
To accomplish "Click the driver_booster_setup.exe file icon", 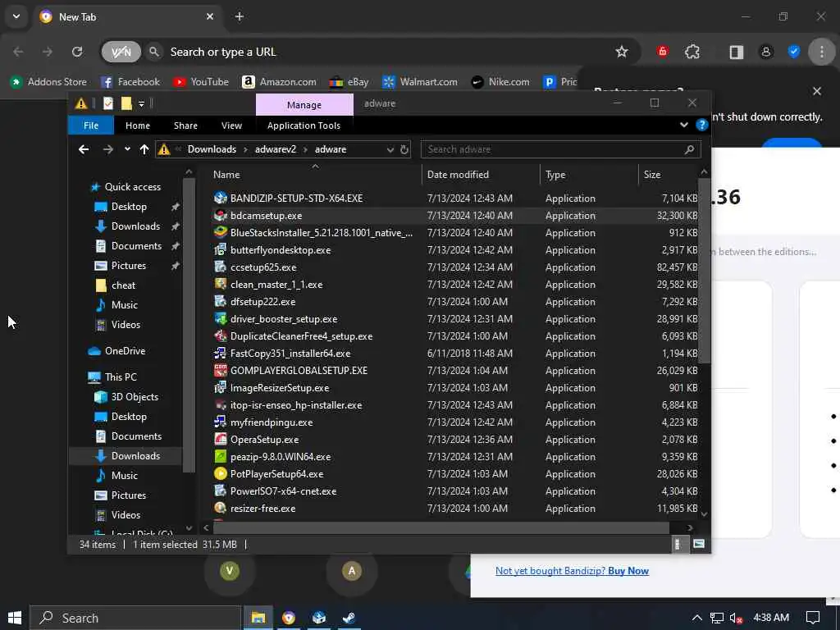I will tap(220, 319).
